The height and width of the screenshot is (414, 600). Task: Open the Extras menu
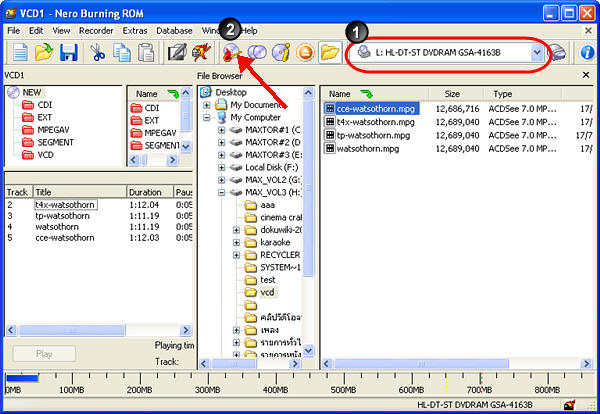click(x=135, y=31)
